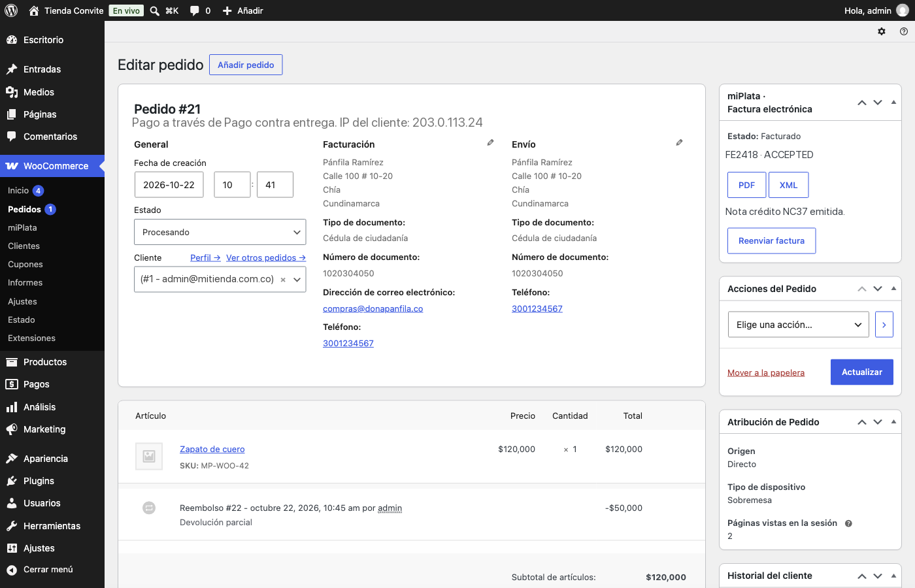The width and height of the screenshot is (915, 588).
Task: Move miPlata panel down
Action: click(x=878, y=103)
